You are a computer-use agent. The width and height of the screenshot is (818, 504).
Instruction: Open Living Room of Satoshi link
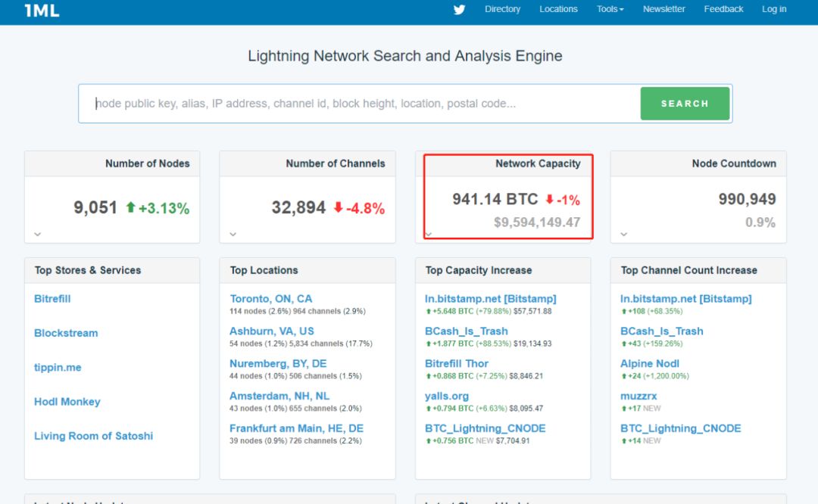click(x=93, y=436)
